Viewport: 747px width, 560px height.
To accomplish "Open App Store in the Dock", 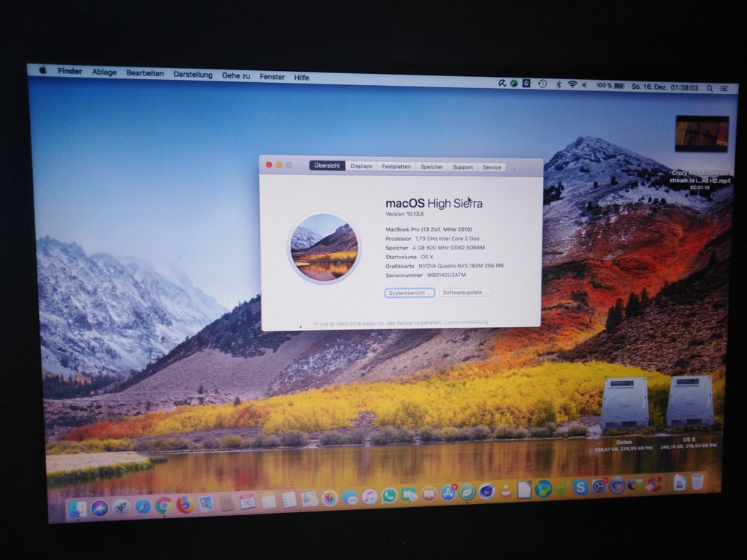I will click(x=447, y=493).
